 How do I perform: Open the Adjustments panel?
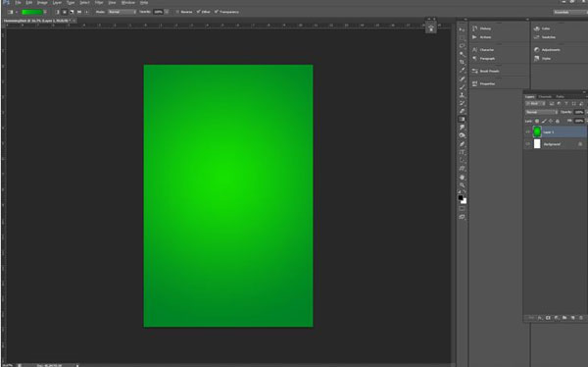tap(547, 50)
